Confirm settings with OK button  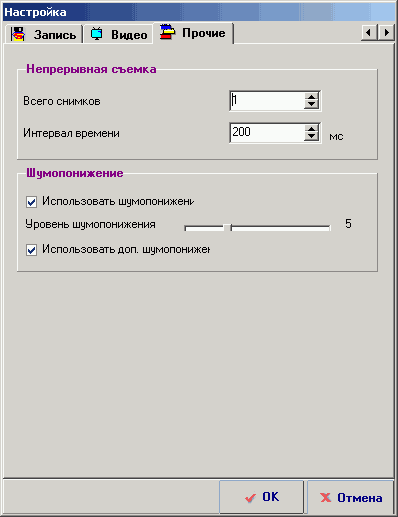[x=261, y=497]
